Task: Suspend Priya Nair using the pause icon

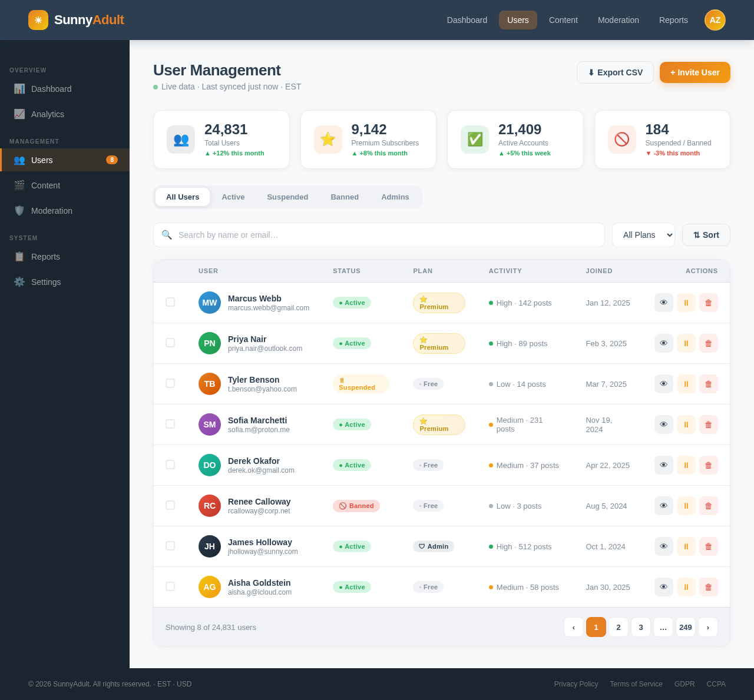Action: 686,343
